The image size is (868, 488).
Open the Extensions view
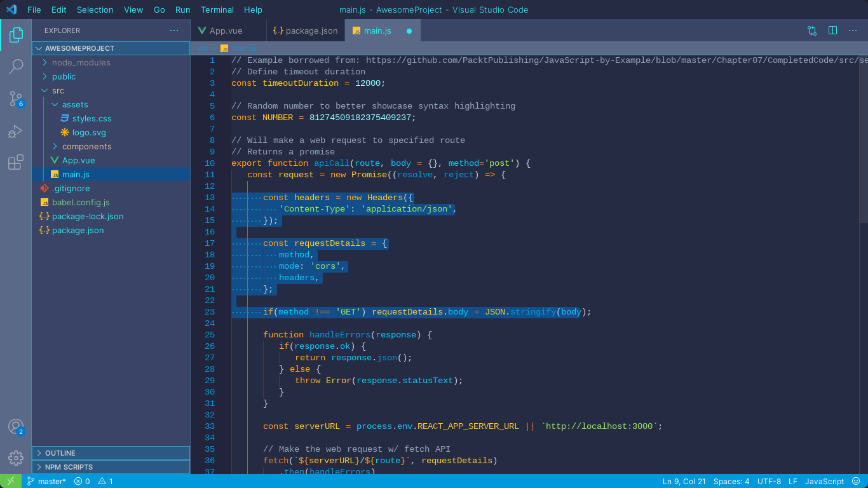(16, 163)
